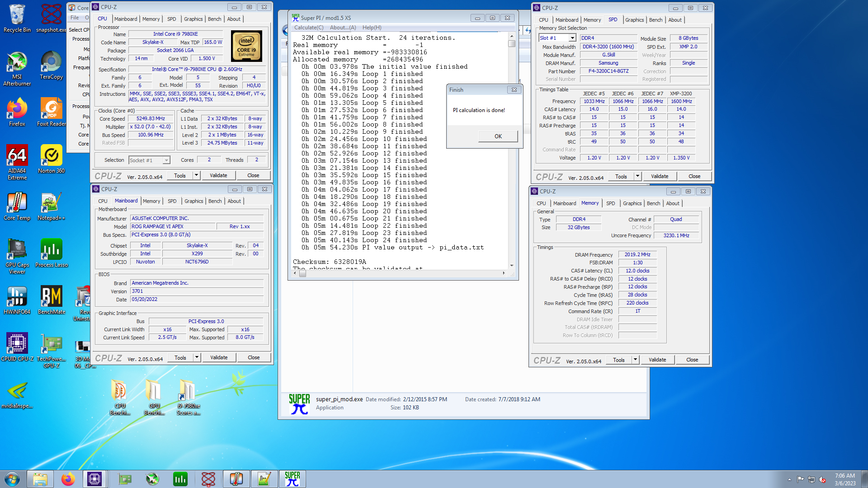Viewport: 868px width, 488px height.
Task: Open TeraCopy desktop shortcut
Action: (x=52, y=66)
